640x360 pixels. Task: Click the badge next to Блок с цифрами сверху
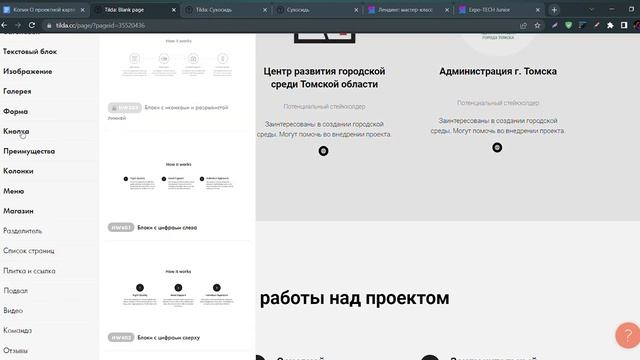(121, 338)
